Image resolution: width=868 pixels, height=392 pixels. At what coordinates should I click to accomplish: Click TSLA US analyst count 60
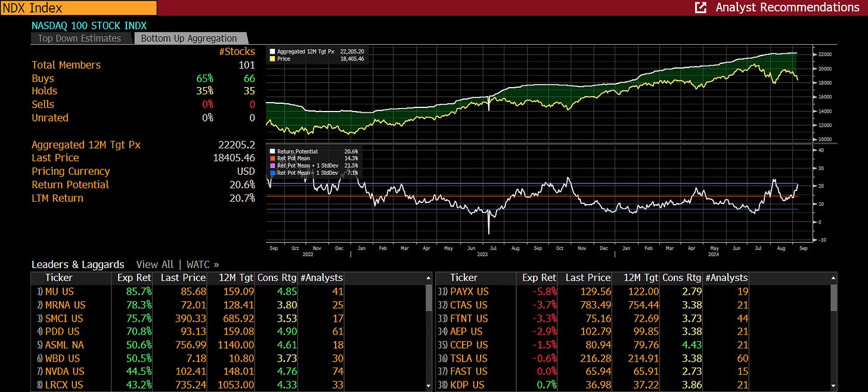click(742, 358)
